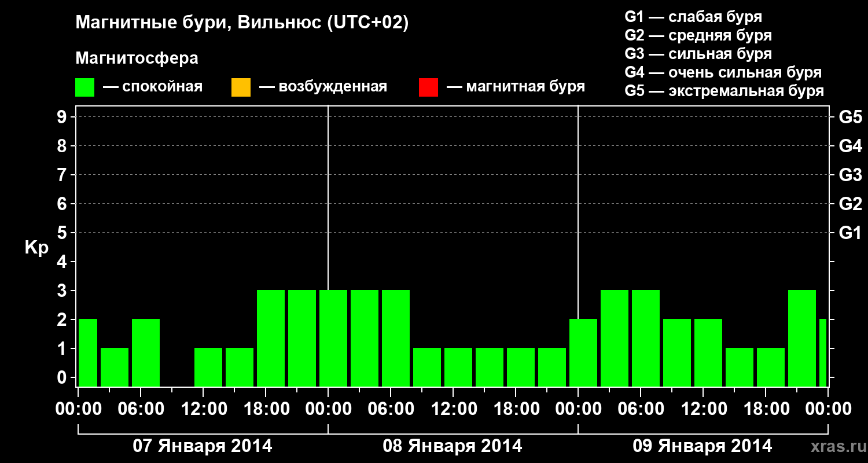Viewport: 868px width, 463px height.
Task: Click the Kp 1 bar over 12:00 on 07 Января
Action: pos(208,367)
